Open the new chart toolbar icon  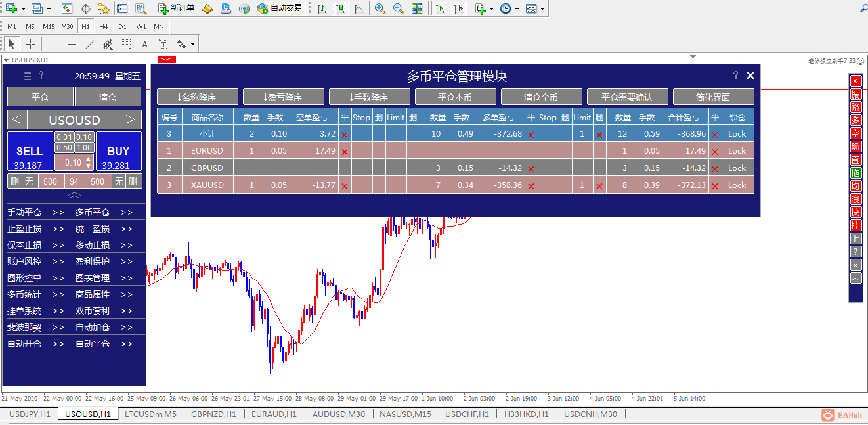click(x=12, y=9)
